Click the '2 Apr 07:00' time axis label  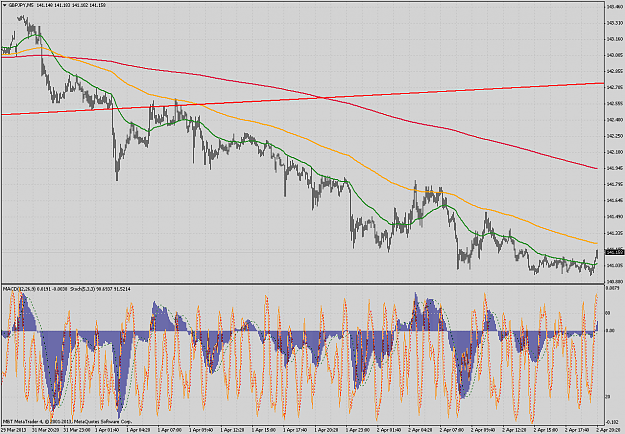pos(452,430)
